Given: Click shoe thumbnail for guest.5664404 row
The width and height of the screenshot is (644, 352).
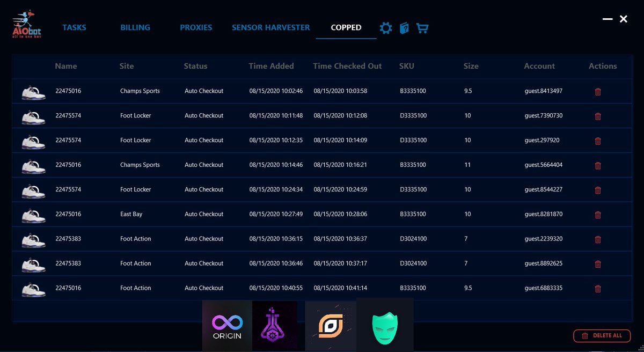Looking at the screenshot, I should point(33,166).
